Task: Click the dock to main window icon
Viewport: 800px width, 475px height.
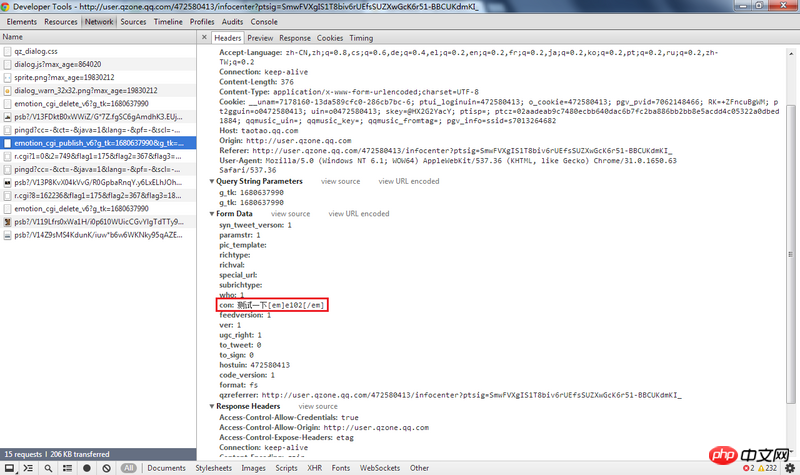Action: pyautogui.click(x=10, y=468)
